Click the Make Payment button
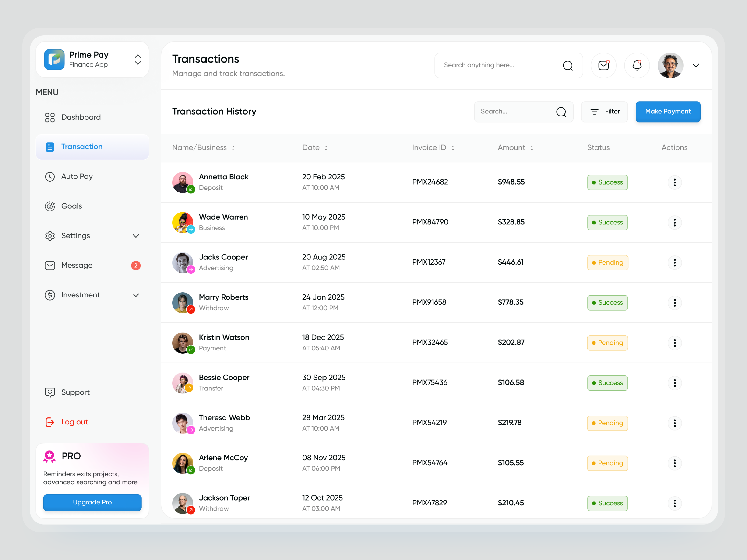This screenshot has height=560, width=747. coord(668,112)
